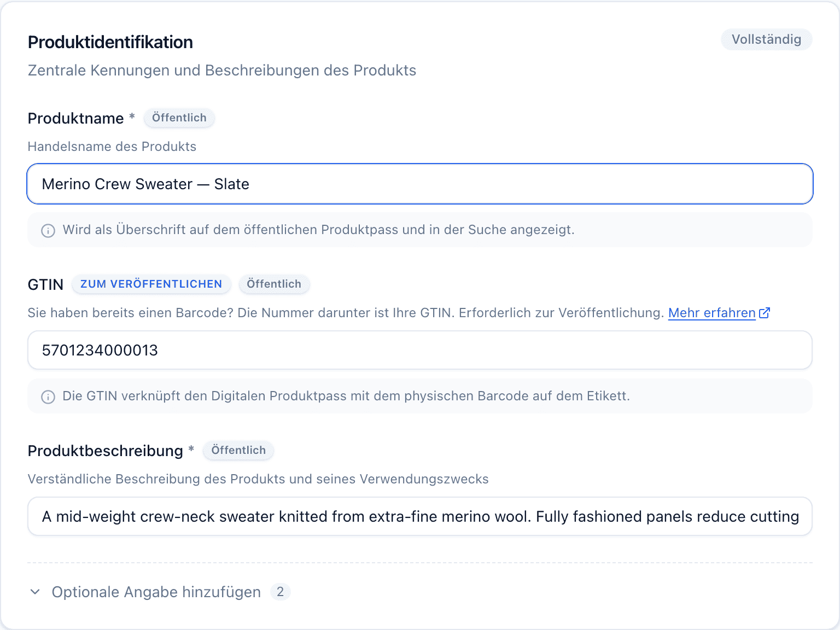Click subtitle Zentrale Kennungen und Beschreibungen
The width and height of the screenshot is (840, 630).
(222, 71)
